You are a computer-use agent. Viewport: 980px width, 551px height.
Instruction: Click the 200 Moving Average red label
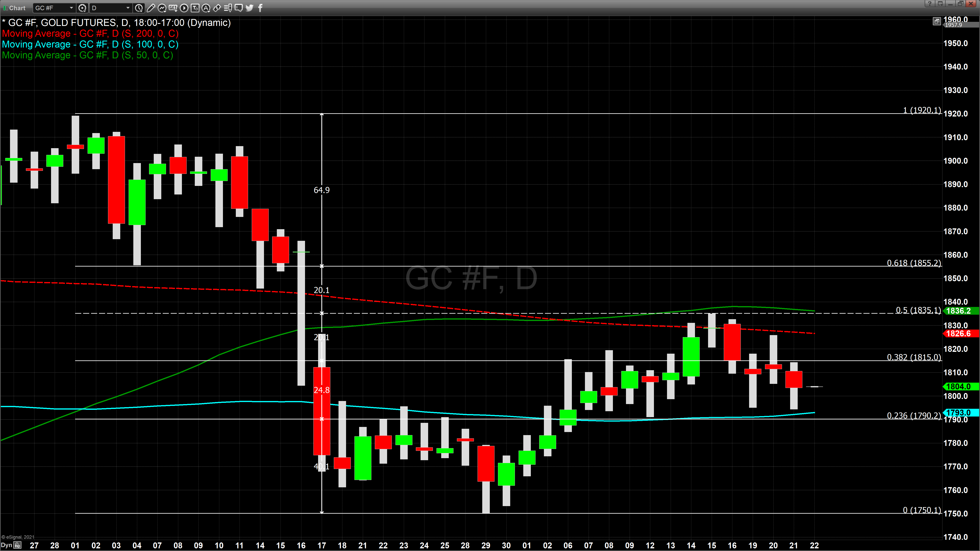[90, 33]
